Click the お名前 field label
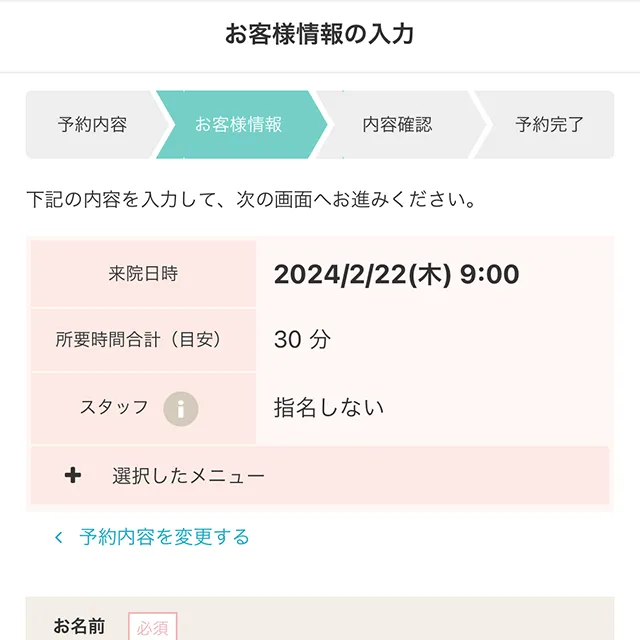The width and height of the screenshot is (640, 640). click(79, 627)
